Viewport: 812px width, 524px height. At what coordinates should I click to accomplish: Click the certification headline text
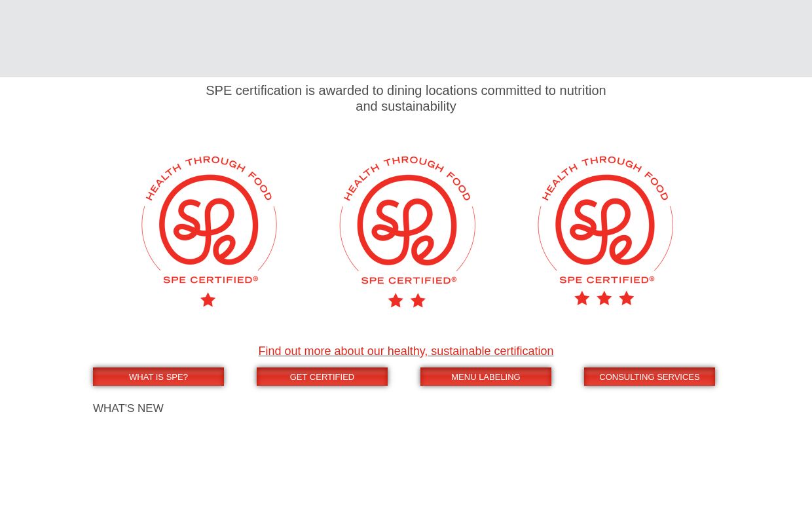tap(405, 98)
